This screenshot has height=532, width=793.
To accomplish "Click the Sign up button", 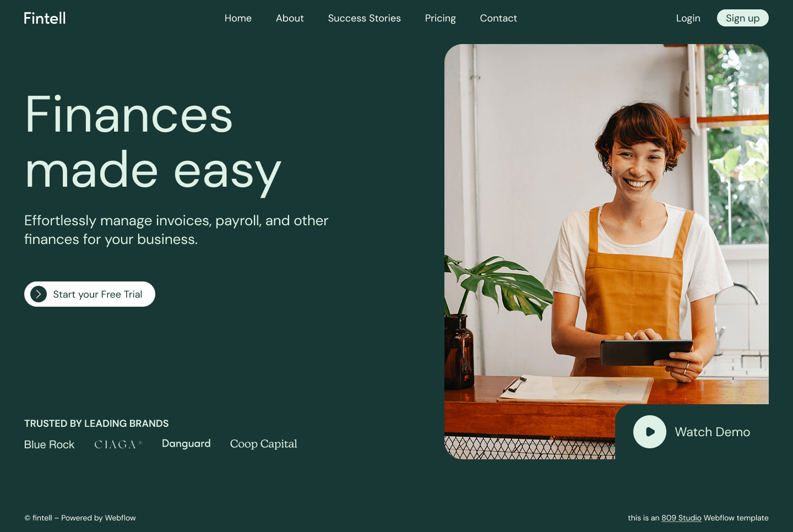I will 743,18.
